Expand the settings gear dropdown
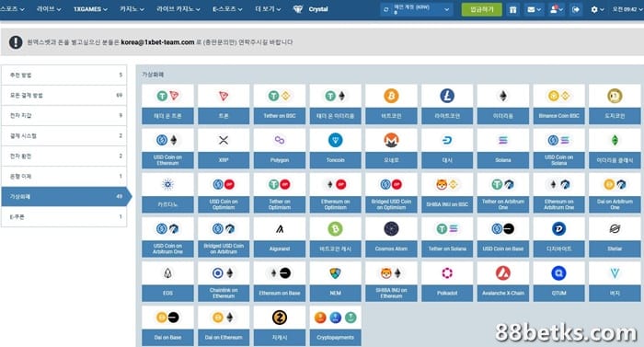The width and height of the screenshot is (644, 347). pyautogui.click(x=597, y=9)
